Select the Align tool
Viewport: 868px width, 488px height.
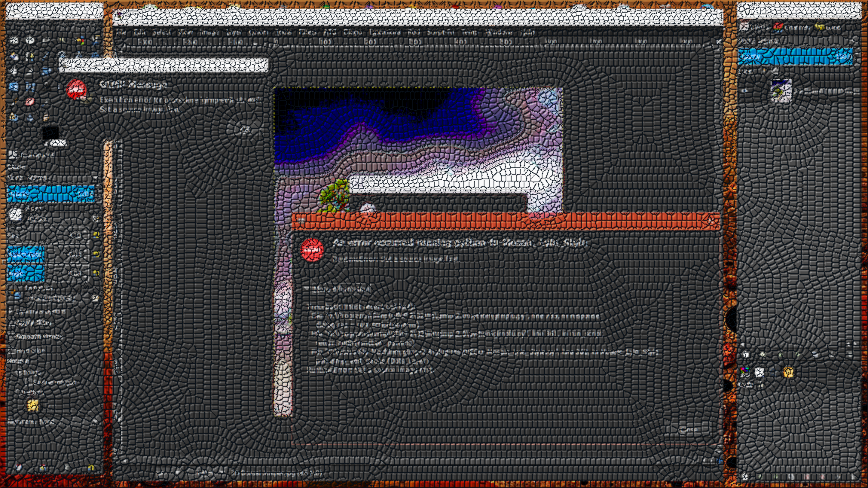coord(14,71)
